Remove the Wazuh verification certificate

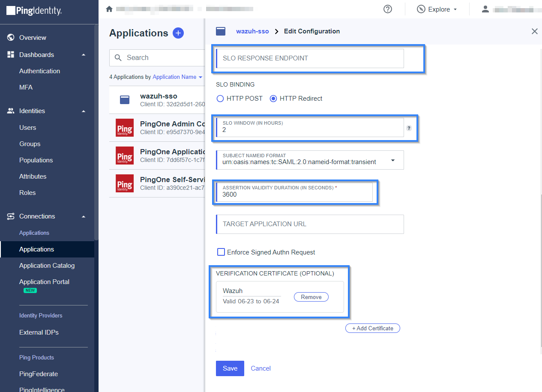[x=311, y=297]
